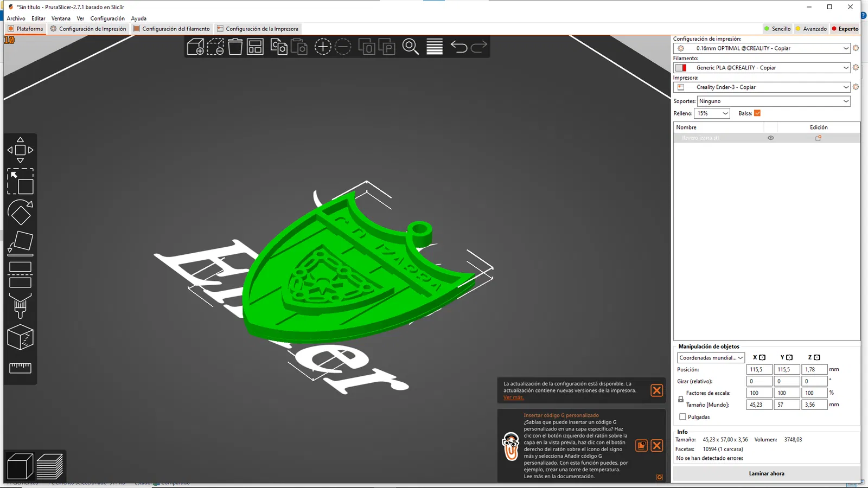Toggle the scale proportions lock

[681, 399]
